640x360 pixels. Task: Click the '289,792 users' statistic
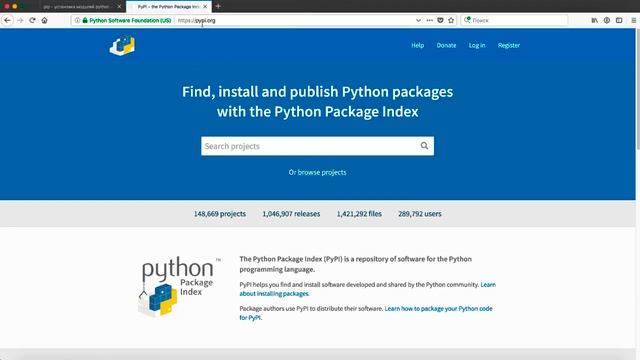(420, 214)
